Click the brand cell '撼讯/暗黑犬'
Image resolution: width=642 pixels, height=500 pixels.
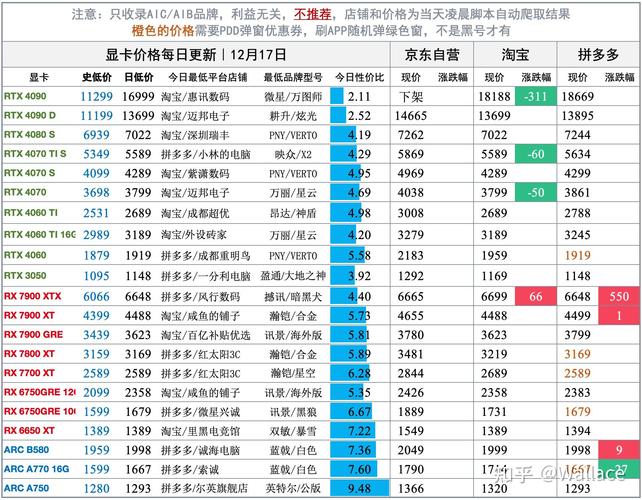pos(293,297)
